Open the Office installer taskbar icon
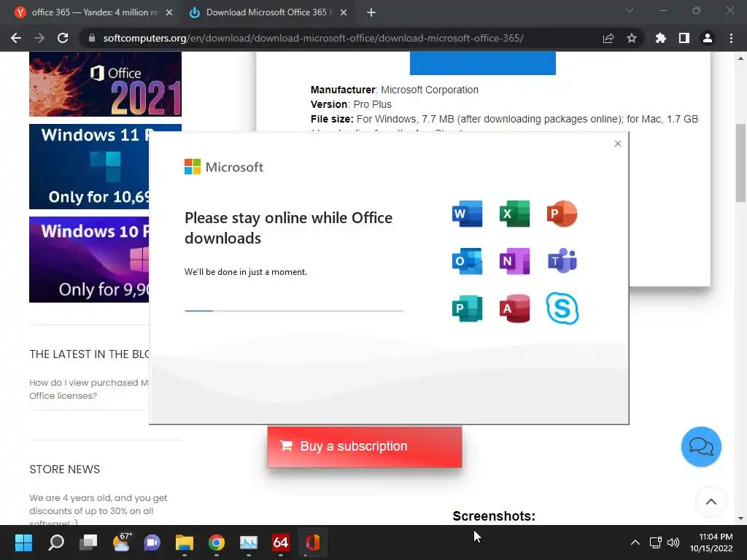This screenshot has width=747, height=560. [x=312, y=542]
